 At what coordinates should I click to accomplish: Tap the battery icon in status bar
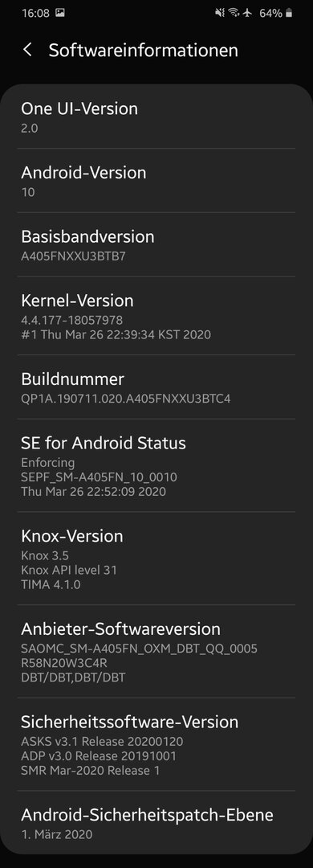pos(289,13)
